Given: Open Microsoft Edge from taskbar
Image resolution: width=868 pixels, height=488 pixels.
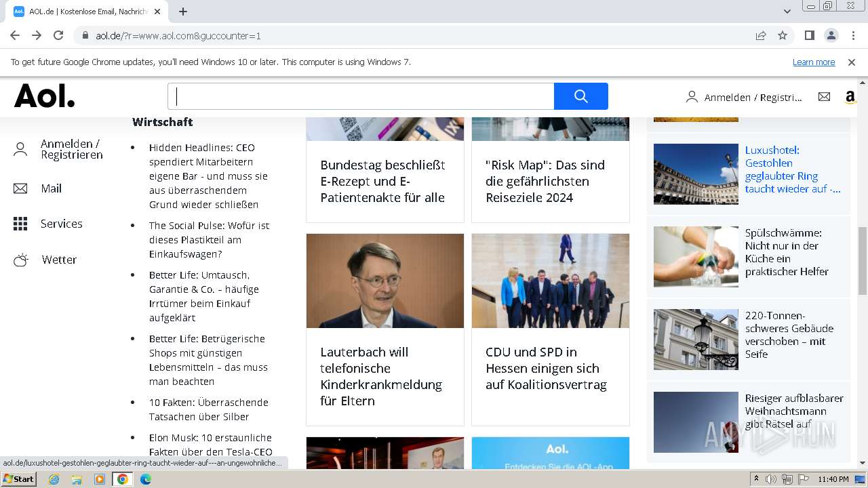Looking at the screenshot, I should click(145, 479).
